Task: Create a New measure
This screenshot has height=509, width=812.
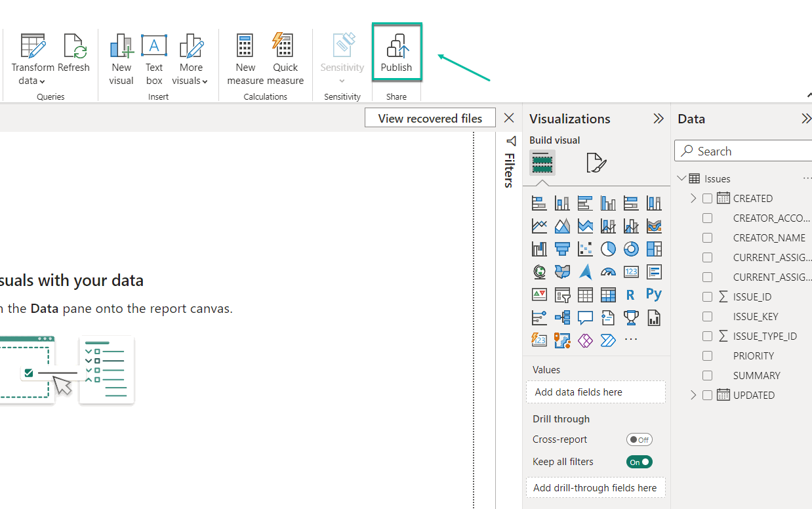Action: pyautogui.click(x=245, y=60)
